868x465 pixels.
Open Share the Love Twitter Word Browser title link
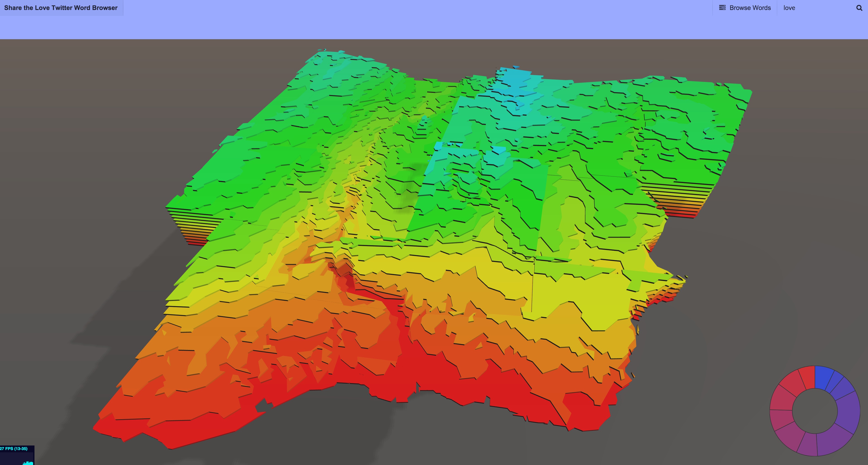coord(61,8)
